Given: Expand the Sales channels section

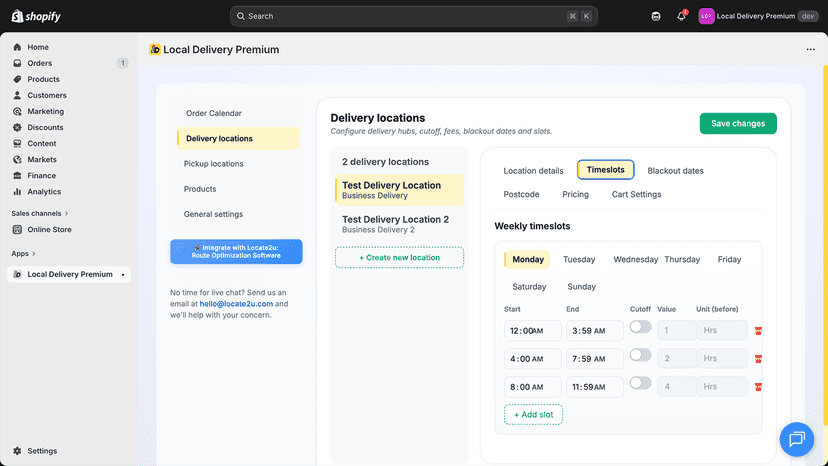Looking at the screenshot, I should point(40,213).
